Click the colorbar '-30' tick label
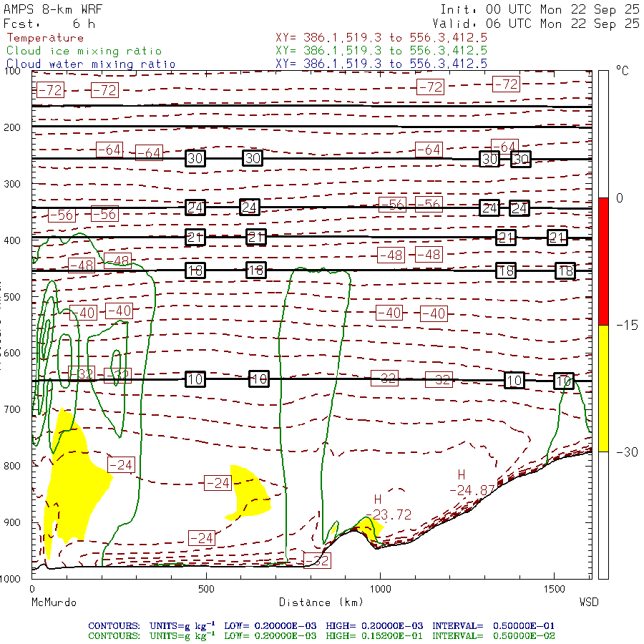This screenshot has width=644, height=644. coord(627,452)
